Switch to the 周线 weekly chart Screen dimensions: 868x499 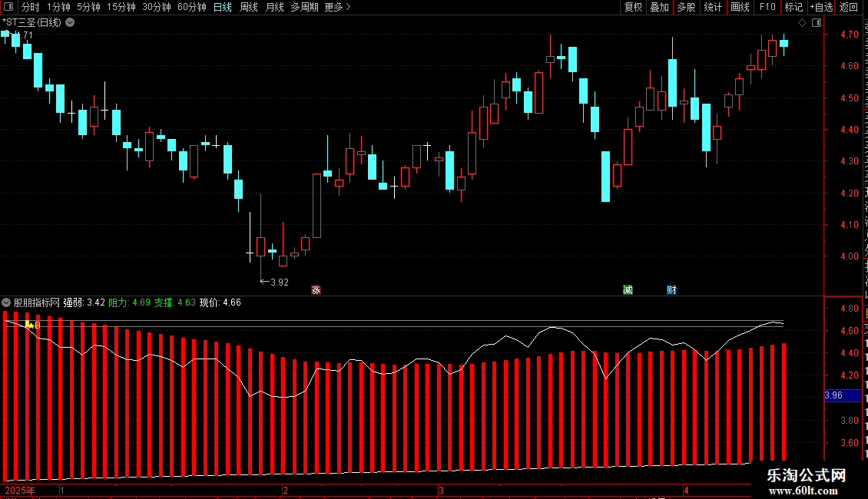(249, 7)
